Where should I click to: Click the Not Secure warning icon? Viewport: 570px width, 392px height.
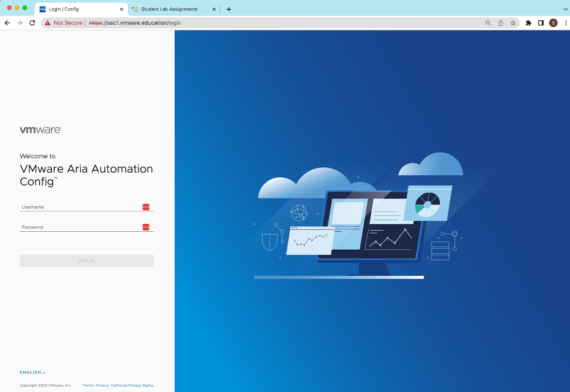coord(47,23)
